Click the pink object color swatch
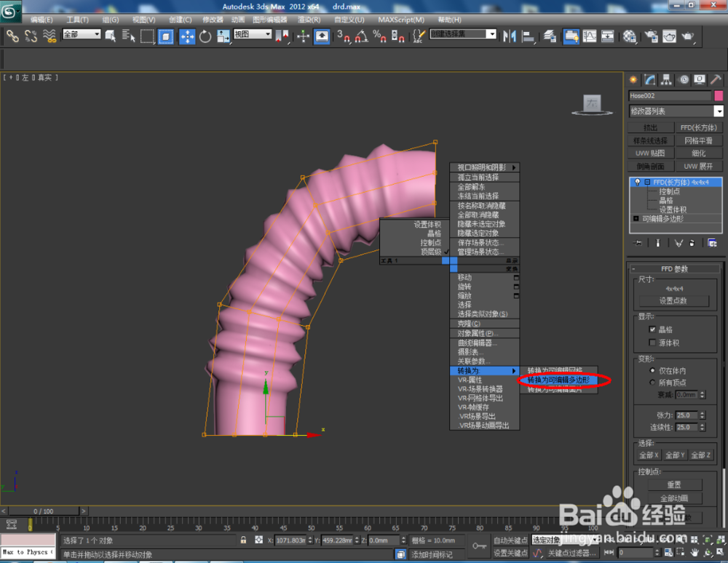The height and width of the screenshot is (563, 728). 719,95
